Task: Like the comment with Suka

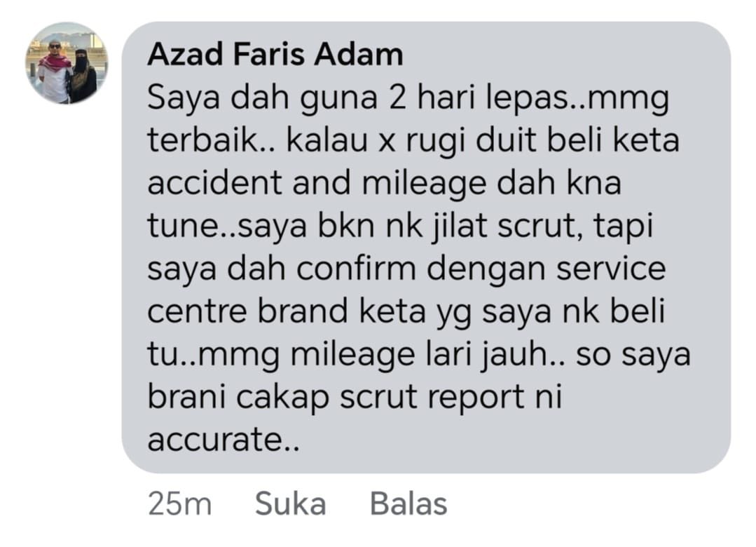Action: pos(290,504)
